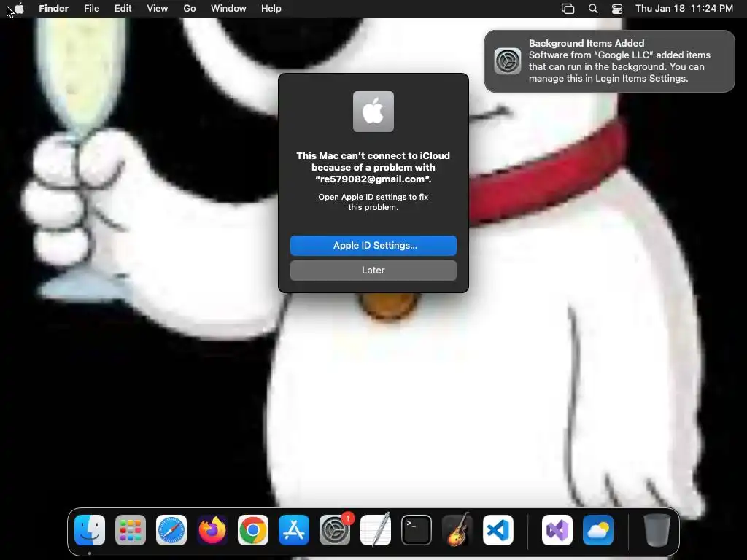Open the File menu
Image resolution: width=747 pixels, height=560 pixels.
tap(91, 9)
